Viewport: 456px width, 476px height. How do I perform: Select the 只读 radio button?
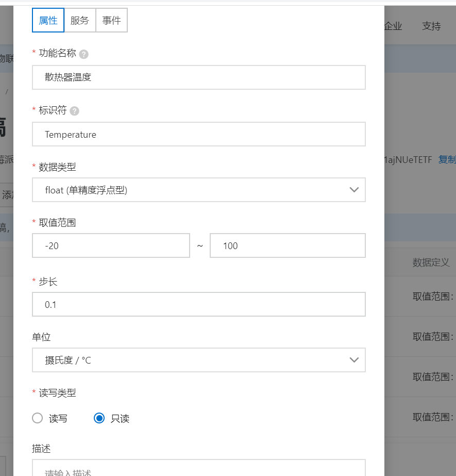pyautogui.click(x=99, y=418)
